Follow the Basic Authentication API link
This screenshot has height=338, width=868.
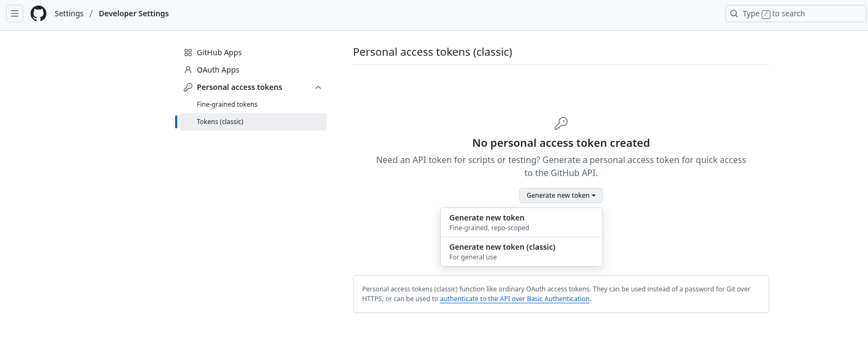(515, 299)
